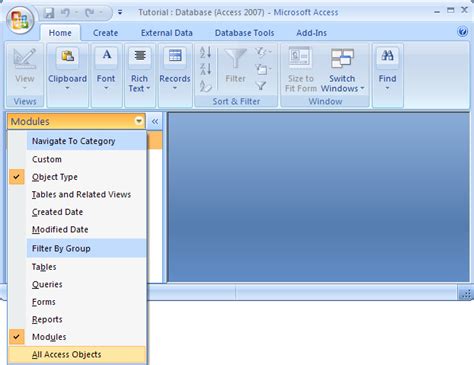Filter by Queries group
This screenshot has height=365, width=474.
[77, 284]
